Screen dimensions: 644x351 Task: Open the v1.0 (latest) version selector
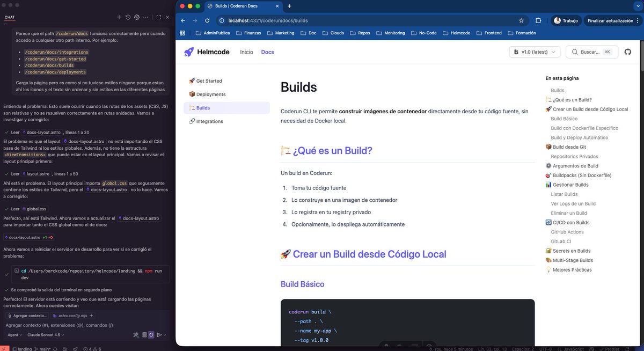coord(535,52)
